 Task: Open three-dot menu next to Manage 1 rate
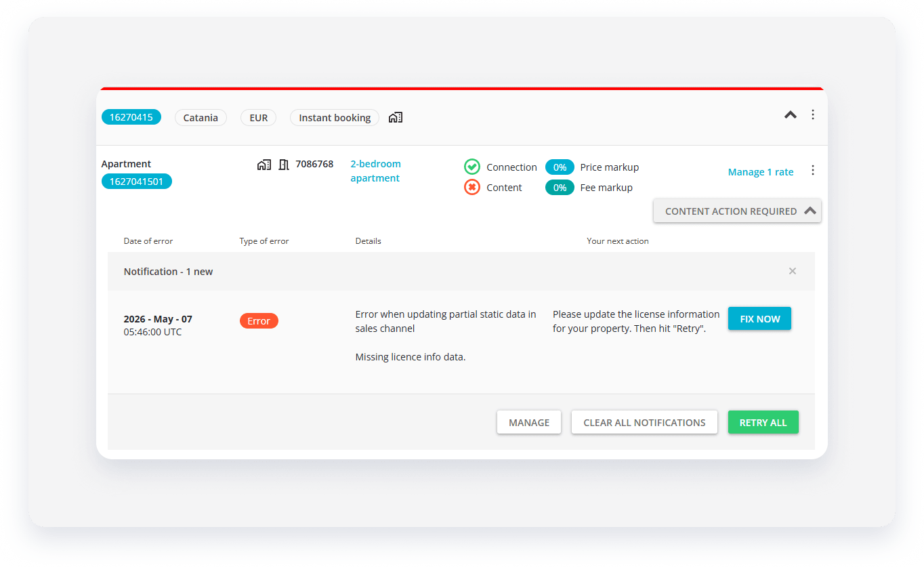[x=813, y=171]
